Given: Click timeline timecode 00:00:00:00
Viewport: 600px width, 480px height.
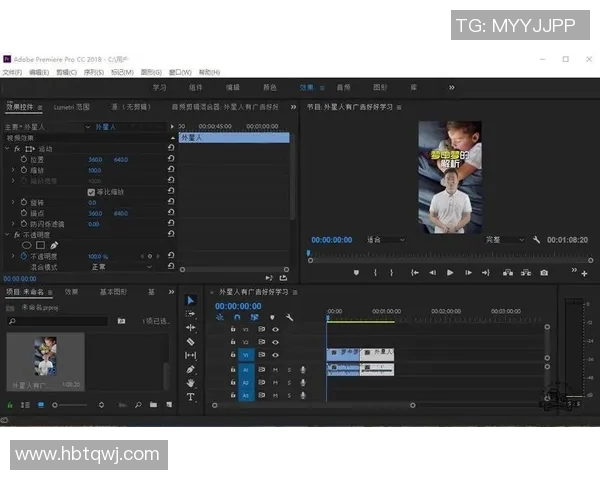Looking at the screenshot, I should (238, 306).
